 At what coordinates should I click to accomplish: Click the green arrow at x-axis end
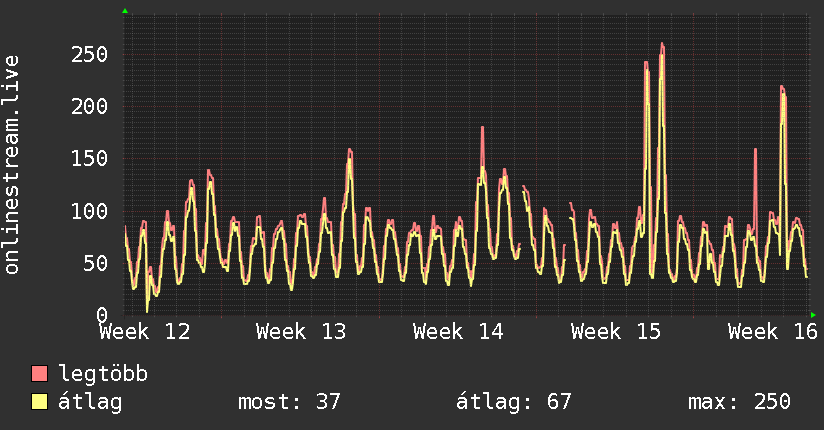pos(813,315)
